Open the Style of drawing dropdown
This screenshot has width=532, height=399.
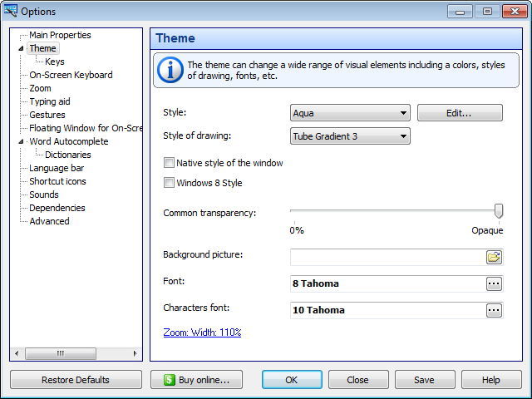click(x=350, y=136)
